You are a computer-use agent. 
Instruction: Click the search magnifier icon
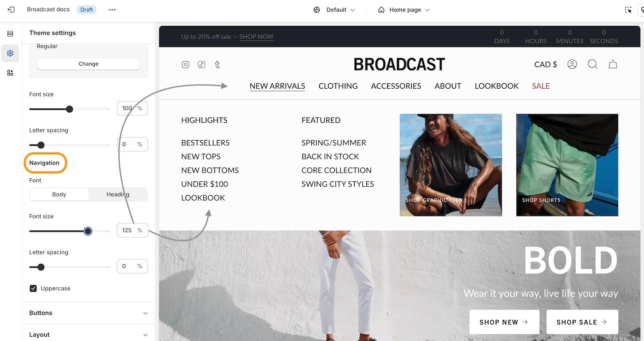point(593,64)
